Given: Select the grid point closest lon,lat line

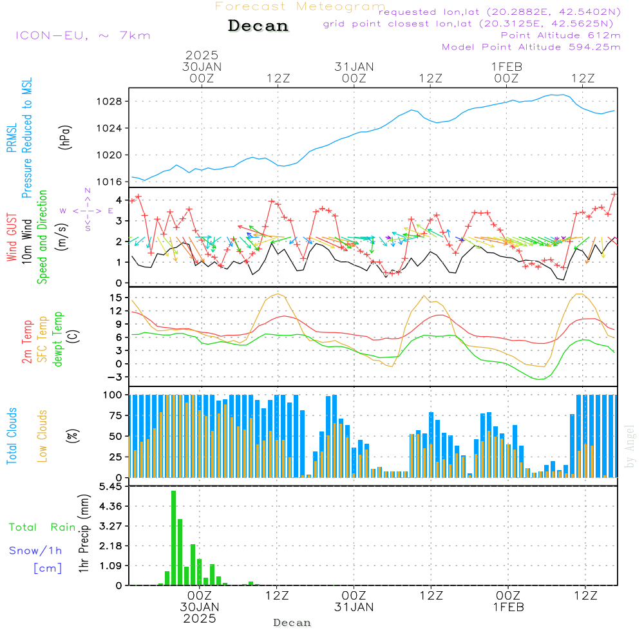Looking at the screenshot, I should pyautogui.click(x=468, y=23).
